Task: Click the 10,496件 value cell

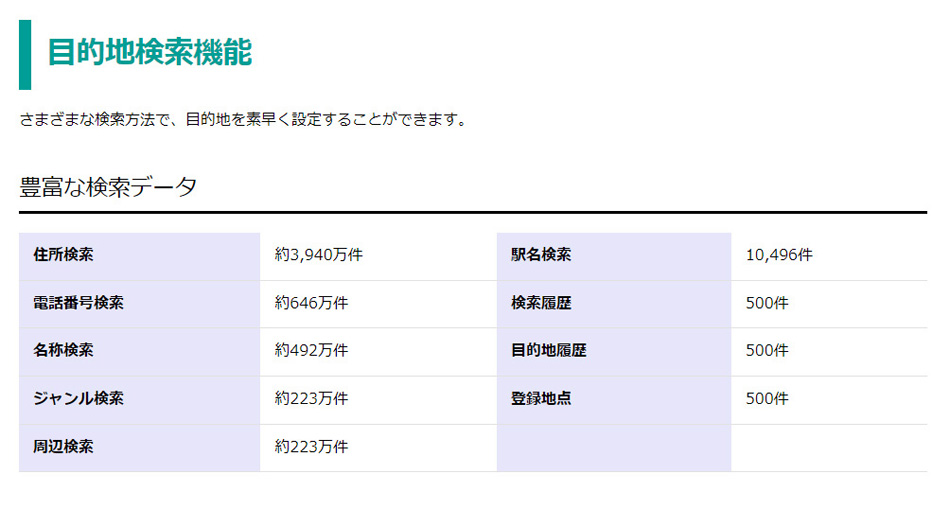Action: [x=779, y=255]
